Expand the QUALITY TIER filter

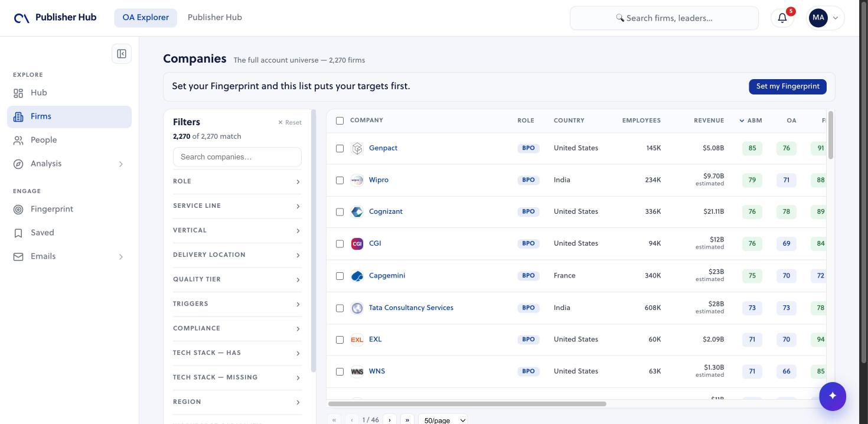click(x=237, y=279)
